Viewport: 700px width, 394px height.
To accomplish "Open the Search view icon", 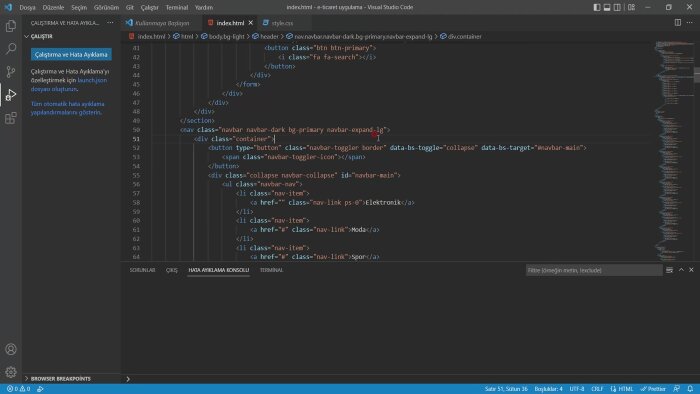I will 11,49.
